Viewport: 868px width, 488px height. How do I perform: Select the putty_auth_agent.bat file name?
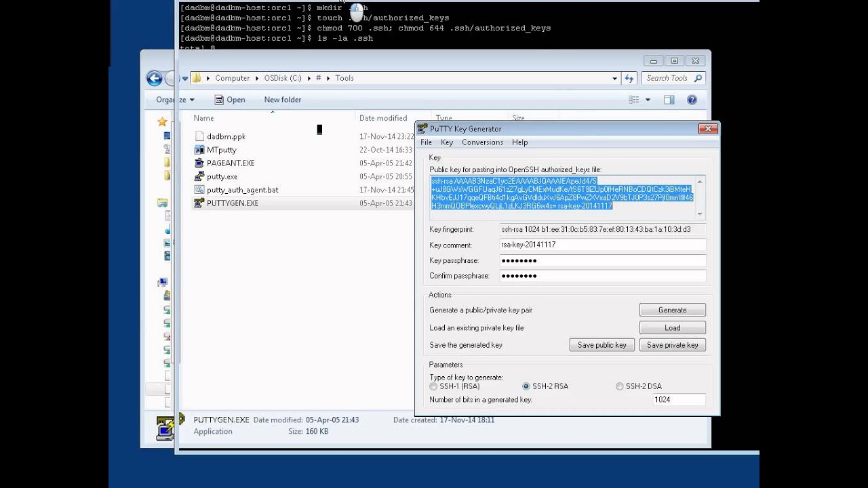pos(243,190)
